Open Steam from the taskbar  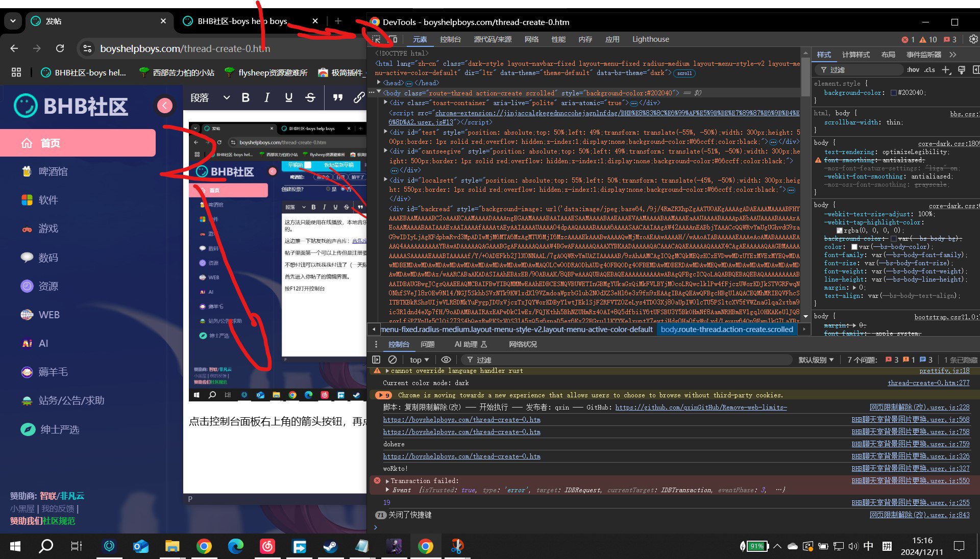click(x=330, y=547)
